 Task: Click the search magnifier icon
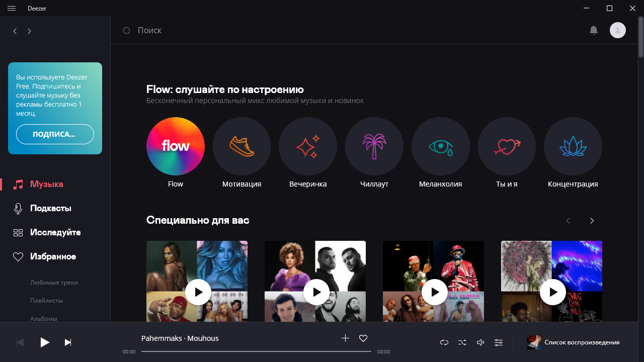127,31
